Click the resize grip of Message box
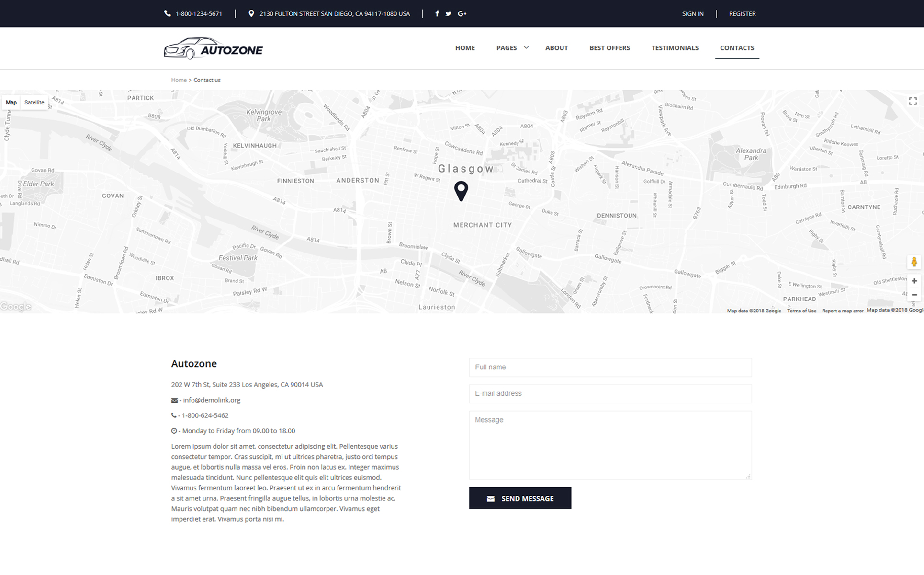924x575 pixels. pyautogui.click(x=748, y=476)
